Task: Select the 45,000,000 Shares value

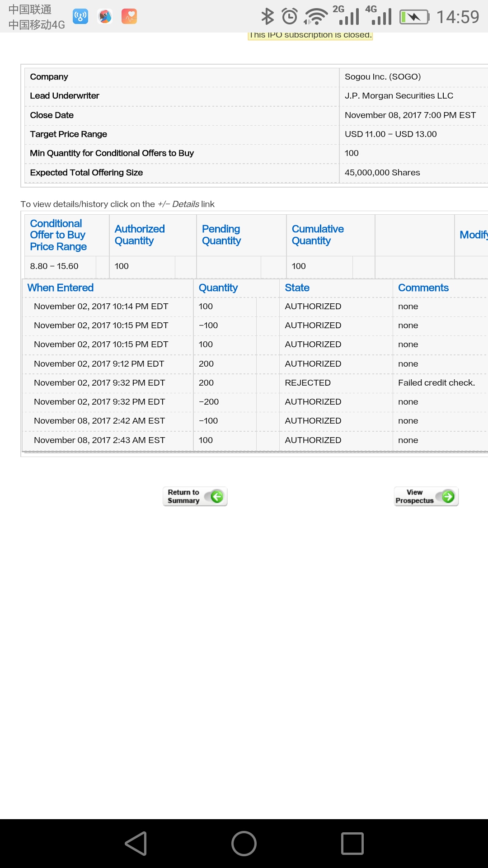Action: click(382, 173)
